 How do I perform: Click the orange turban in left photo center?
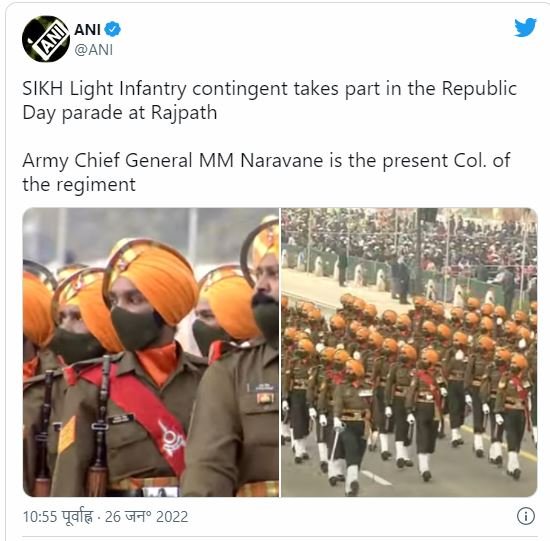pyautogui.click(x=153, y=277)
